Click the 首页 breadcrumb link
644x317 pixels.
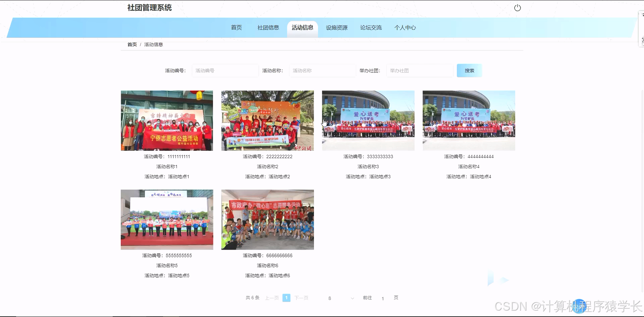point(132,44)
